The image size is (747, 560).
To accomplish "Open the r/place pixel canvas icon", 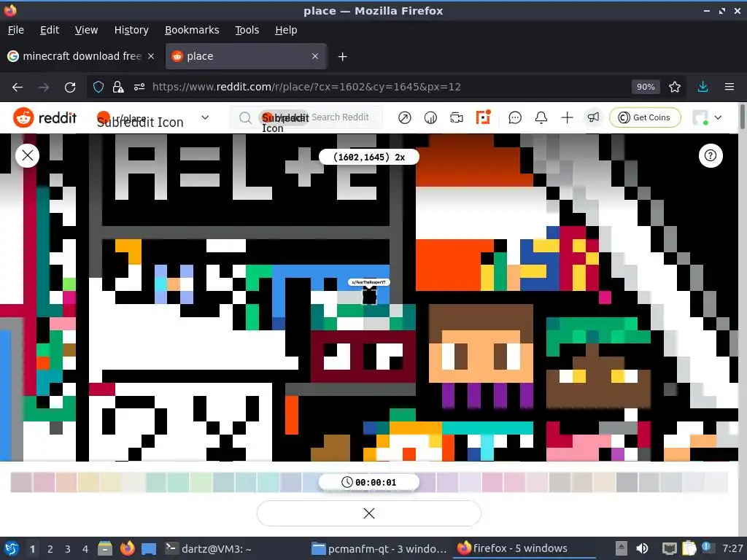I will click(x=483, y=117).
